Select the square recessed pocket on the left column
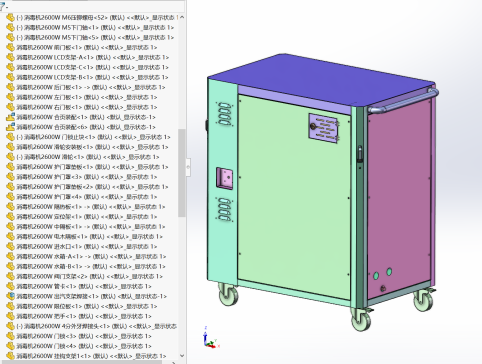 pyautogui.click(x=225, y=178)
